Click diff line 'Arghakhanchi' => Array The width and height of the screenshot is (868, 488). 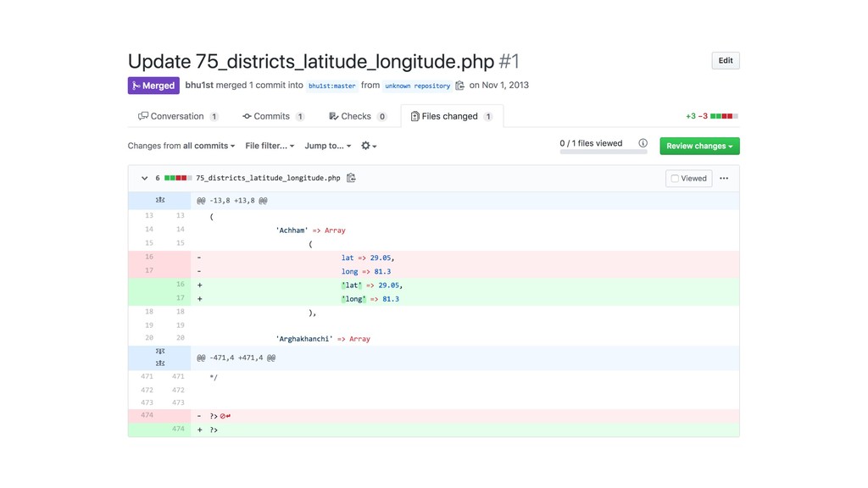pyautogui.click(x=323, y=339)
